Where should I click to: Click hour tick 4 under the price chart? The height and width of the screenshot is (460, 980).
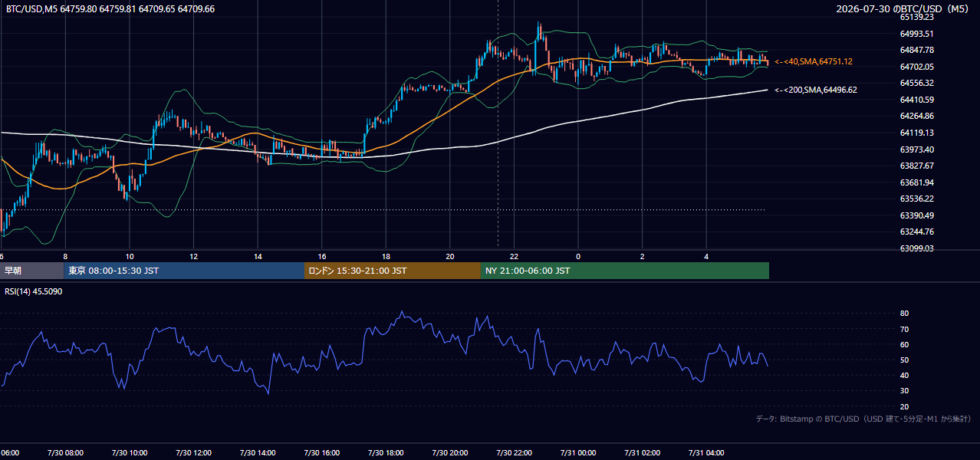(706, 256)
